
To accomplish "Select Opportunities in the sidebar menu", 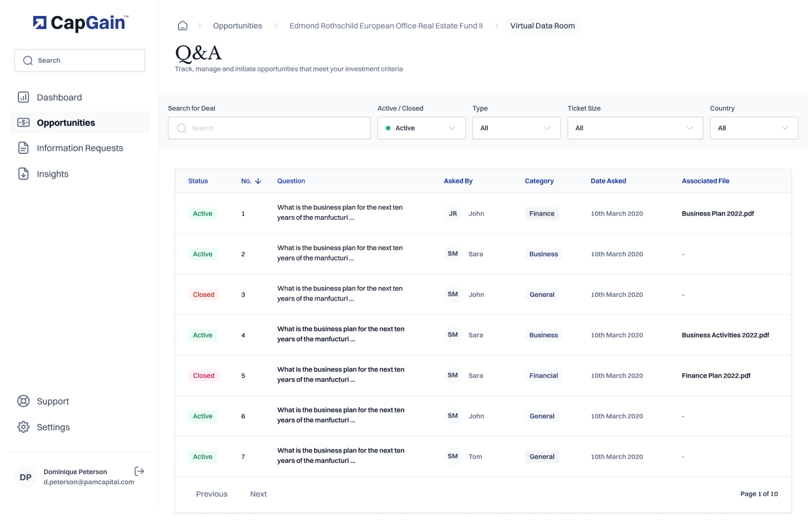I will [x=66, y=123].
